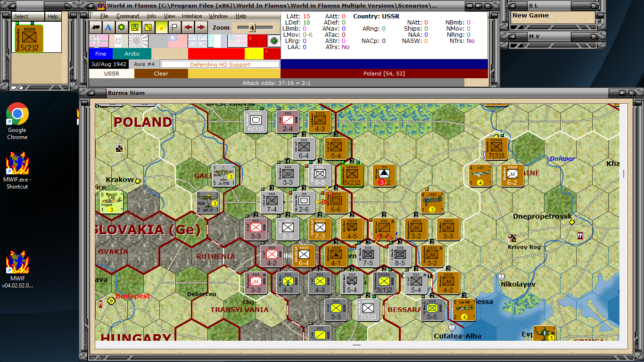Select the 6-2 unit near Ukraine
The image size is (644, 362).
click(512, 175)
